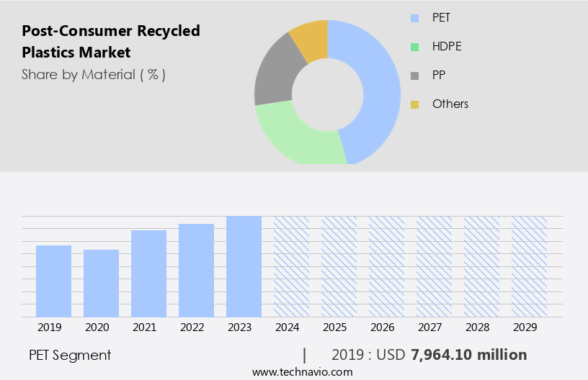Screen dimensions: 588x380
Task: Click the PET legend color swatch
Action: [x=414, y=17]
